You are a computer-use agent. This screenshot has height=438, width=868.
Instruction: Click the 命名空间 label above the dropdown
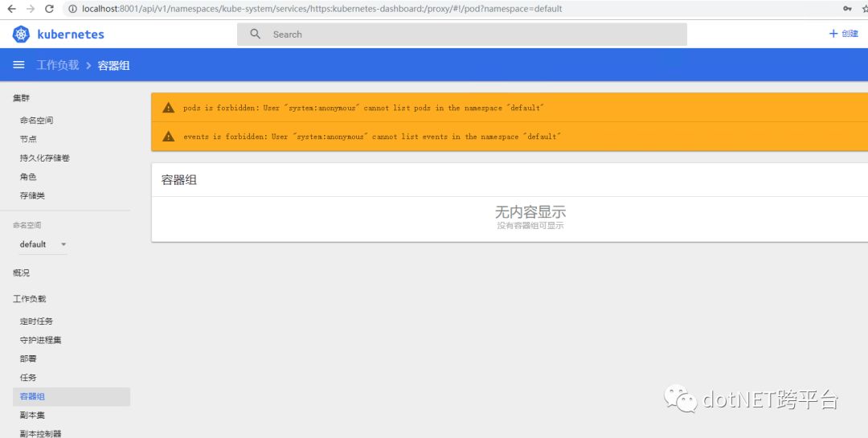pyautogui.click(x=27, y=225)
